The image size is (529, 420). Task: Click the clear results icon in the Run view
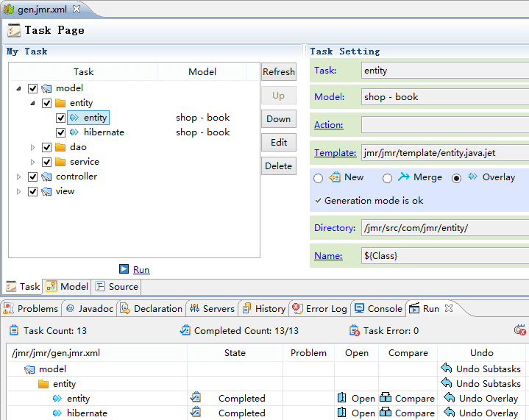(520, 330)
